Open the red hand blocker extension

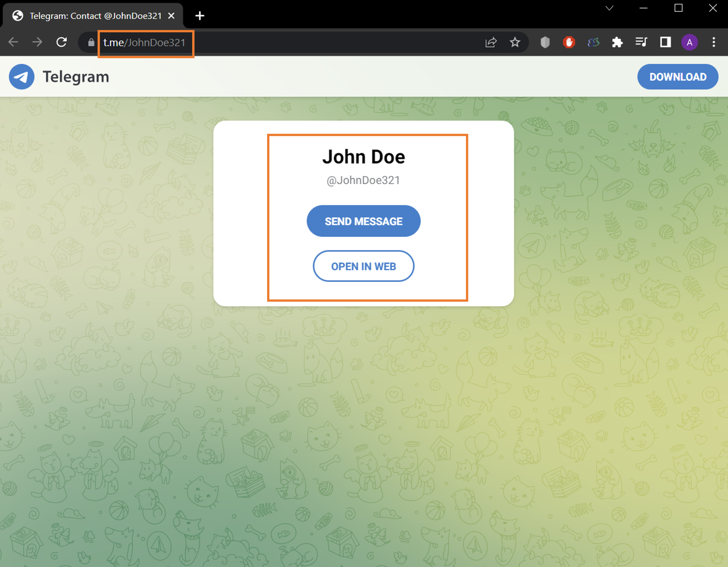569,42
